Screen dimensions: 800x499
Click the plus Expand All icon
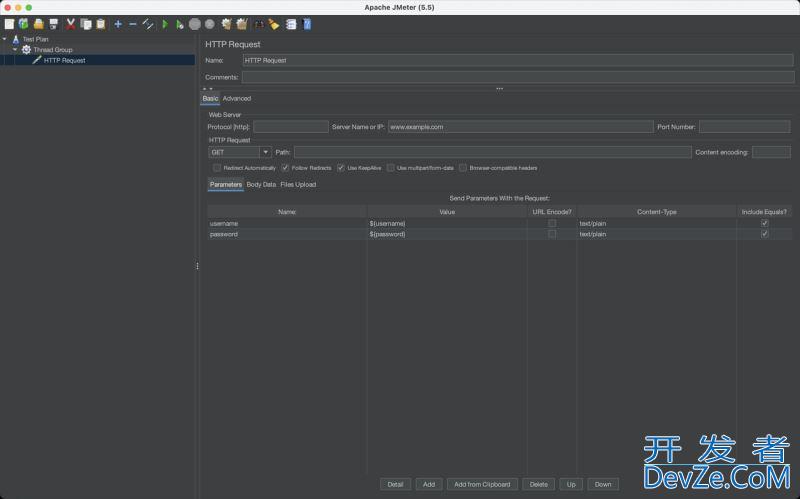click(x=118, y=24)
